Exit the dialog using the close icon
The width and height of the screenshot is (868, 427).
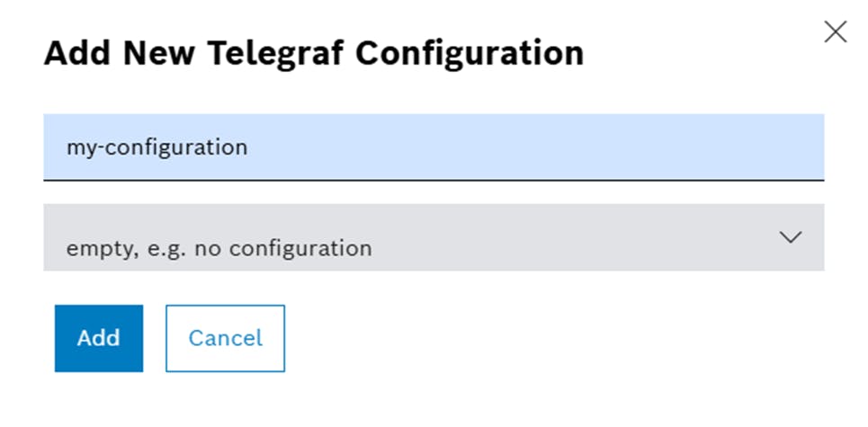point(836,32)
